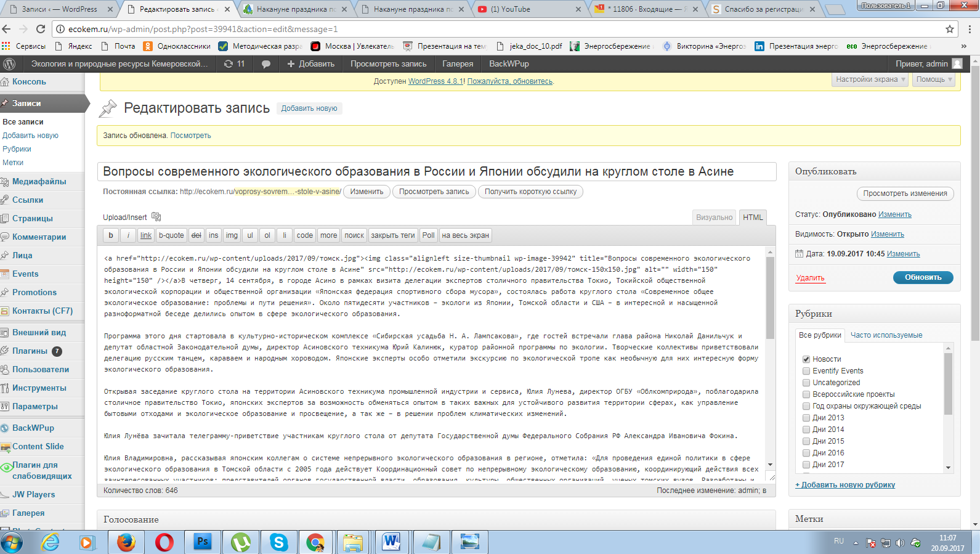Viewport: 980px width, 554px height.
Task: Click the Просмотреть изменения button
Action: click(905, 193)
